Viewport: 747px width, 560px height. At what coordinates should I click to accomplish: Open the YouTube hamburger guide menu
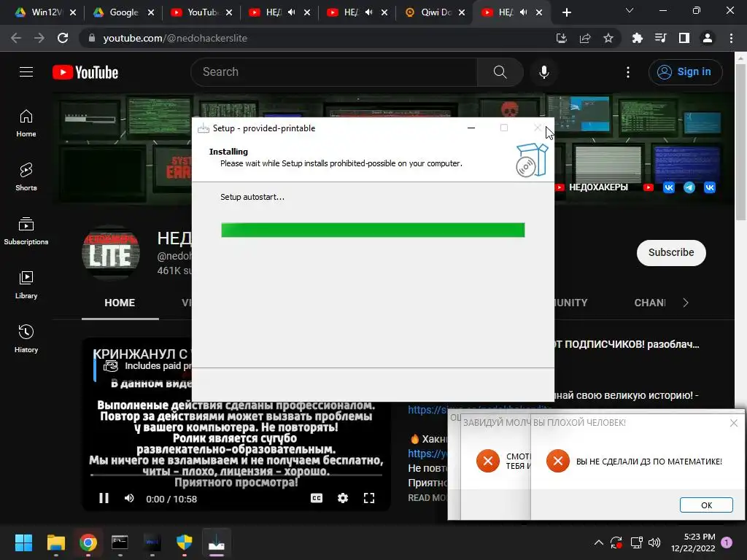(26, 72)
